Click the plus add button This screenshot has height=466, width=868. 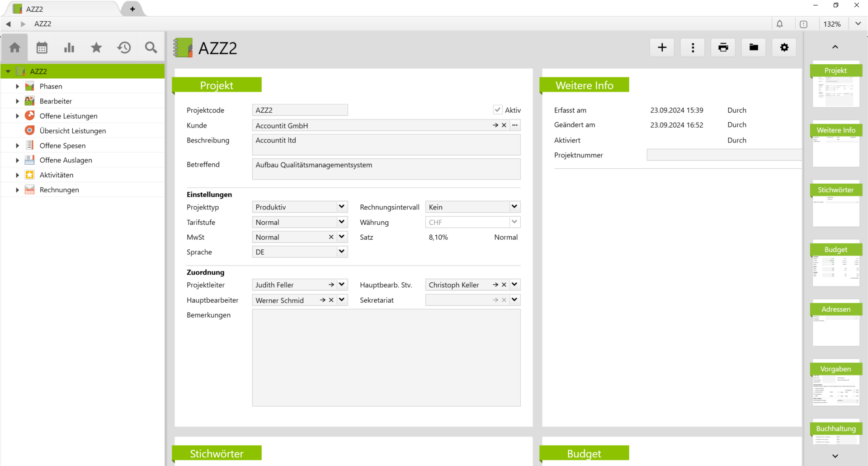point(662,48)
